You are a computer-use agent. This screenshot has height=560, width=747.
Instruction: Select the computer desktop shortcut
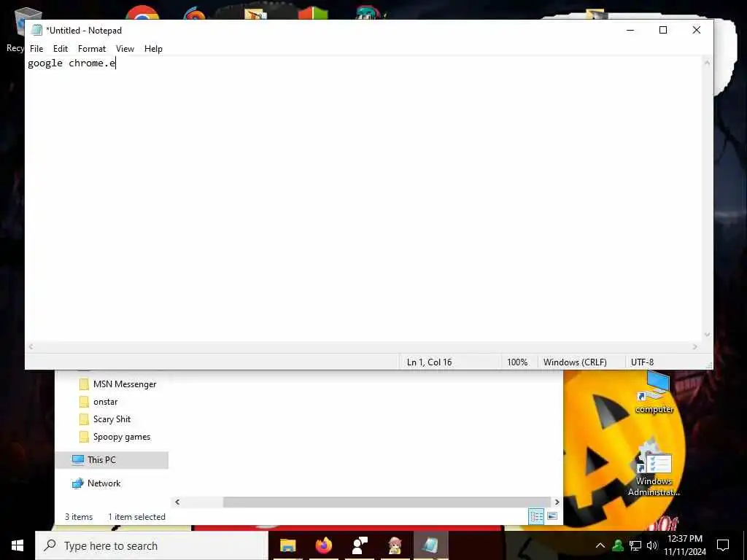pos(654,393)
